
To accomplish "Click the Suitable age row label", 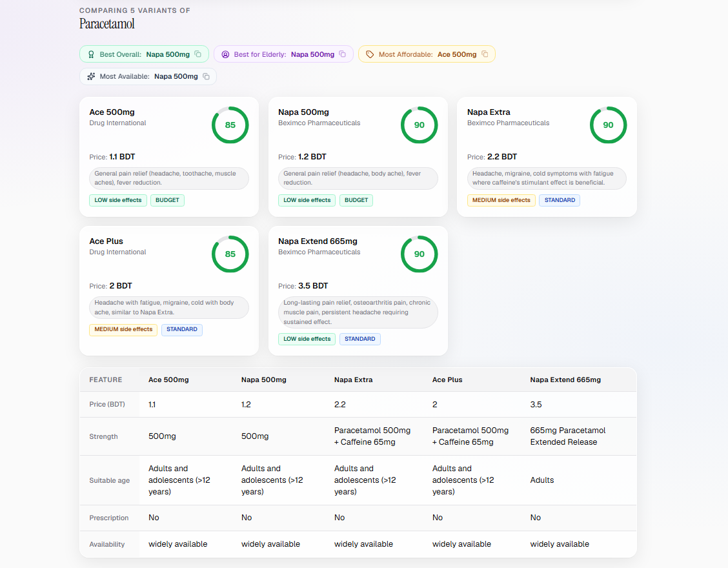I will (110, 481).
